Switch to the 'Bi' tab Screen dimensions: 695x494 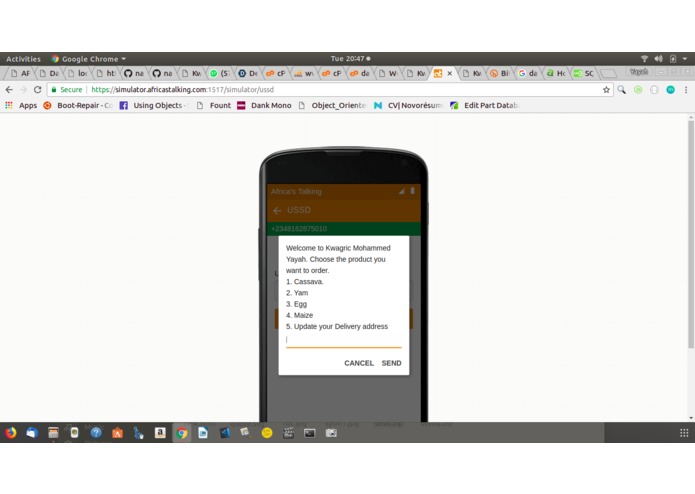coord(500,74)
